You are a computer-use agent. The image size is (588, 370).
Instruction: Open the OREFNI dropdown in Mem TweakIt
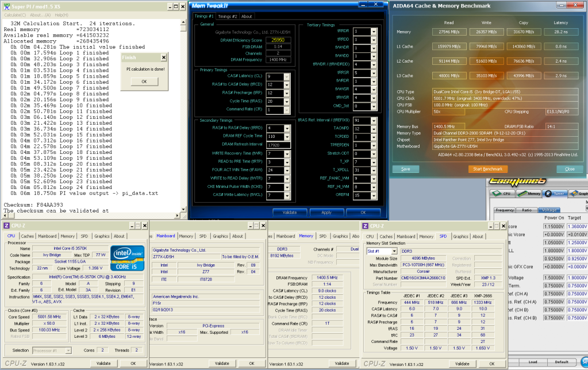coord(374,195)
